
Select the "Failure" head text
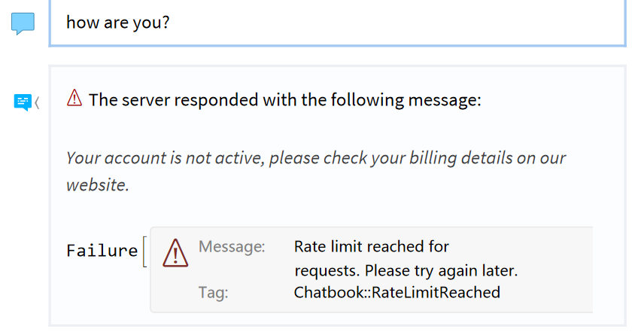point(102,251)
